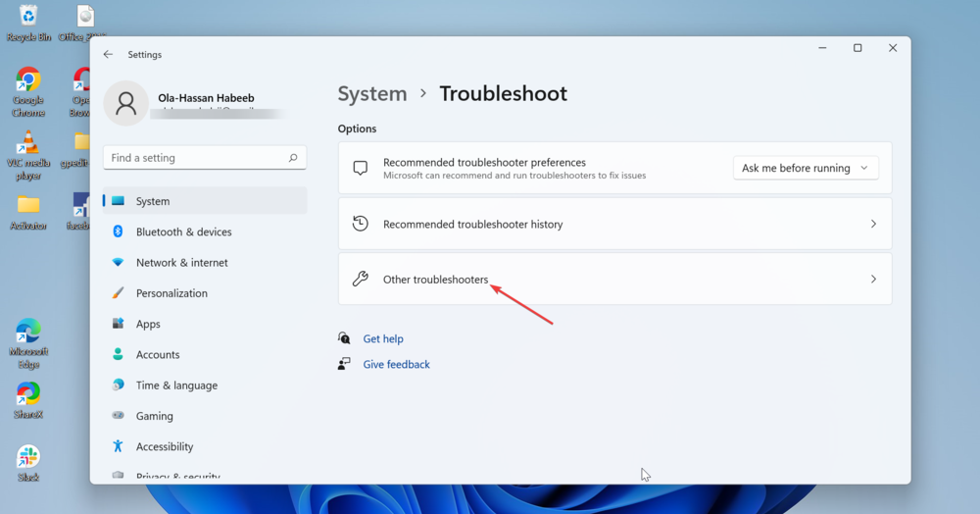Click the Network wifi icon in sidebar
Screen dimensions: 980x514
click(x=118, y=262)
